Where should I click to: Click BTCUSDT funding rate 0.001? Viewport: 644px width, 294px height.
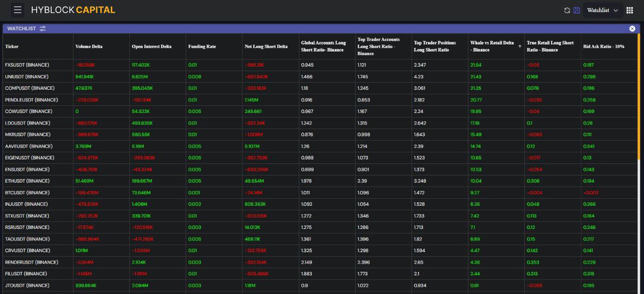[x=194, y=192]
